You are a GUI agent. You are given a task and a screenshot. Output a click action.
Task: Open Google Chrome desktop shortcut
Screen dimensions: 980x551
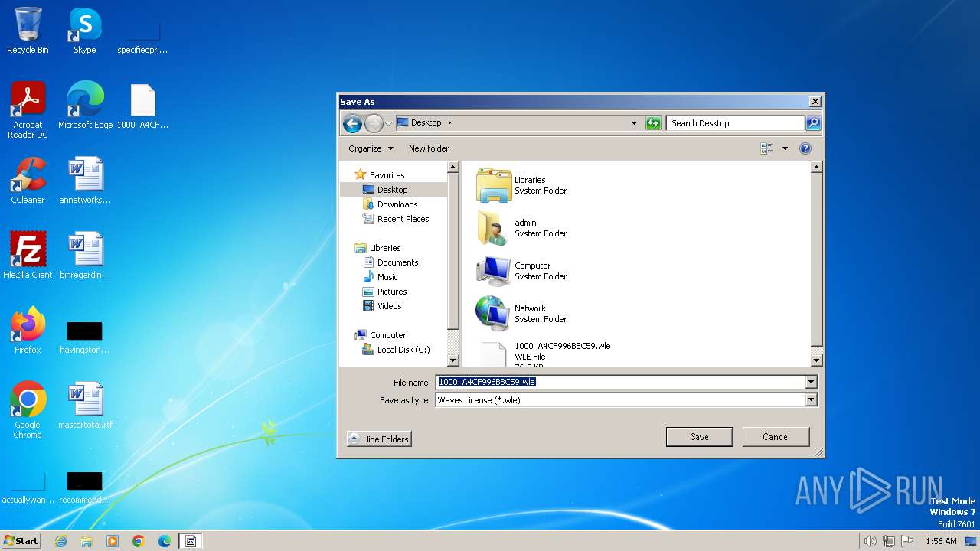[x=28, y=410]
